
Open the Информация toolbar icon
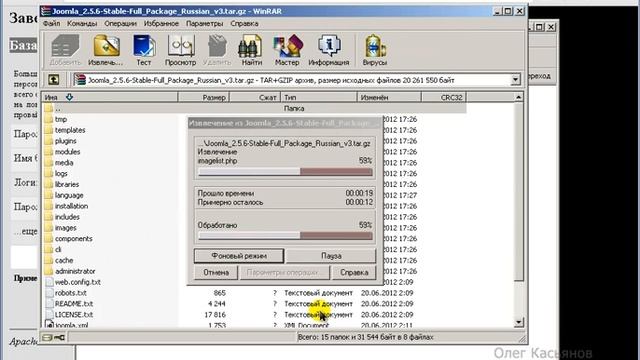click(329, 50)
